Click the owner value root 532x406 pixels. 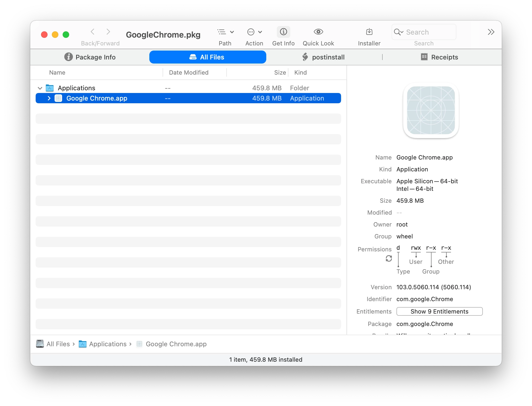[x=402, y=224]
